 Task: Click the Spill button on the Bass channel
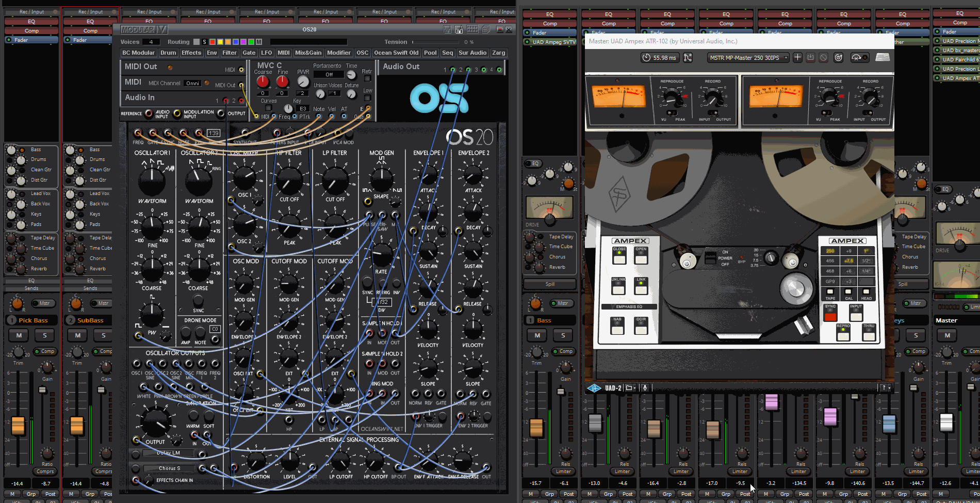pyautogui.click(x=550, y=284)
